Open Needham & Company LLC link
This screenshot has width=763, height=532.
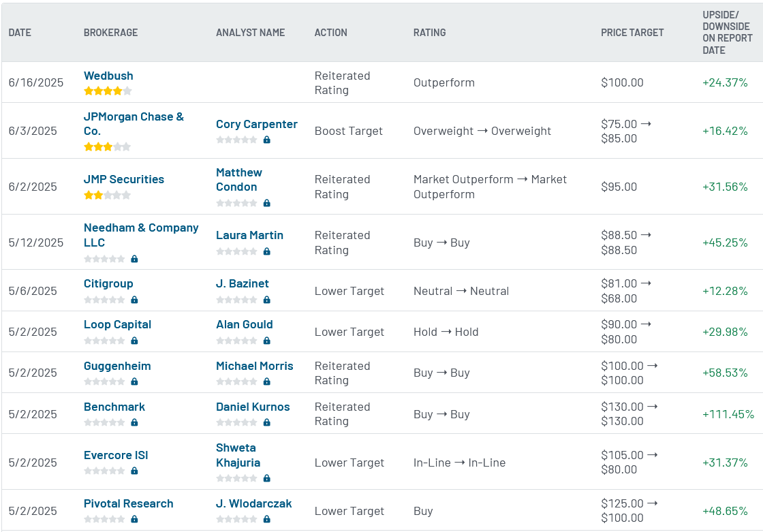tap(141, 235)
